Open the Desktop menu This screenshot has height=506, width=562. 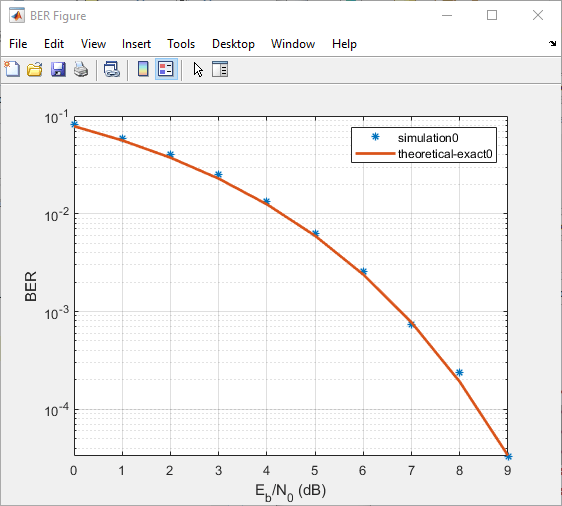(233, 44)
